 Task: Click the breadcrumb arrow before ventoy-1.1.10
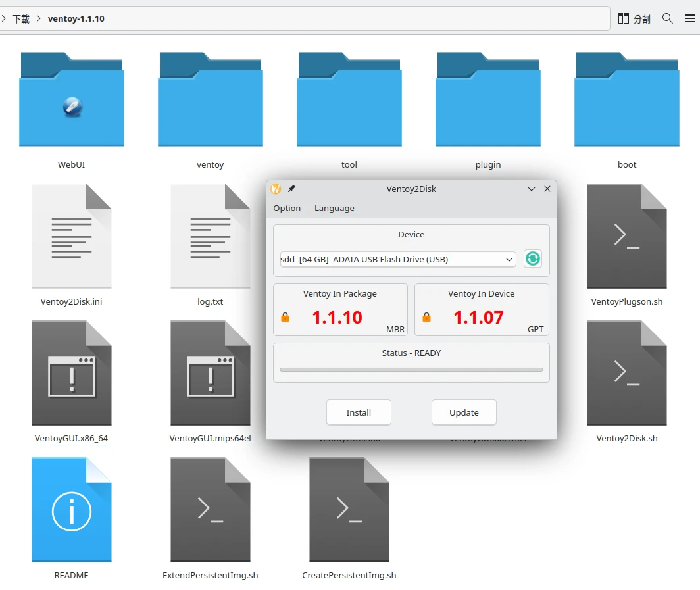[x=39, y=18]
